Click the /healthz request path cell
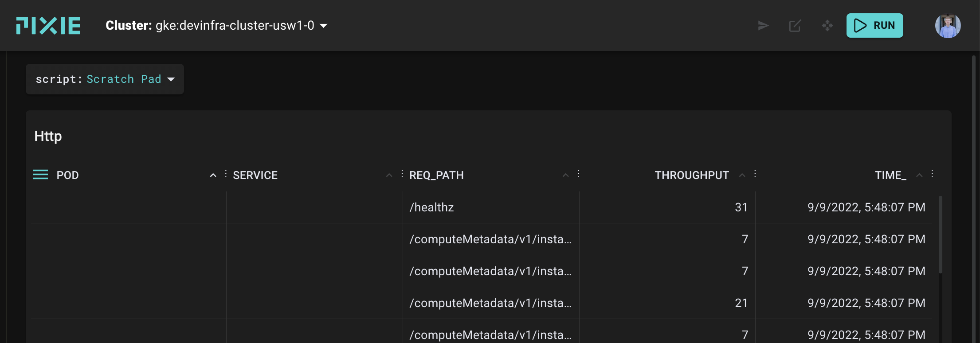 tap(431, 207)
